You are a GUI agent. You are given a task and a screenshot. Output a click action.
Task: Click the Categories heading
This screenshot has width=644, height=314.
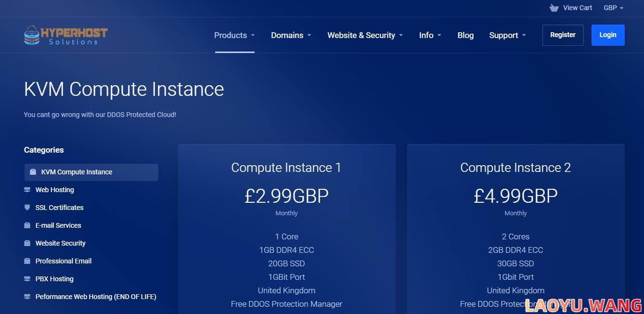point(44,150)
